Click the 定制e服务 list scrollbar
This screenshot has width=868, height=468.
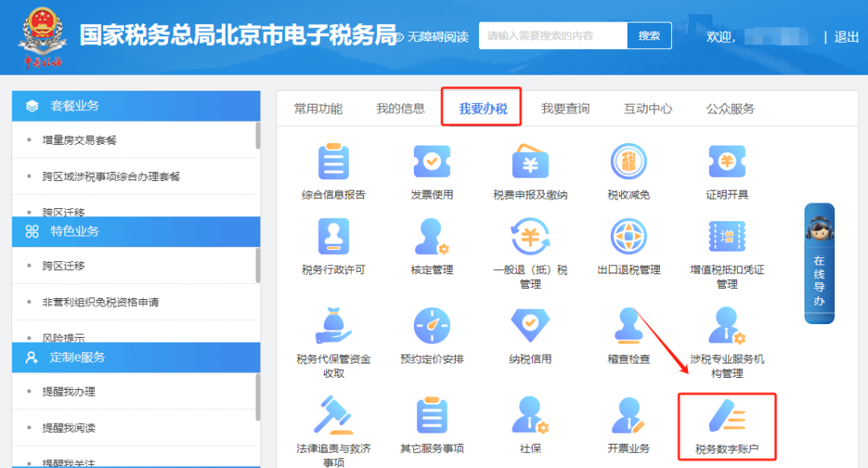[258, 397]
